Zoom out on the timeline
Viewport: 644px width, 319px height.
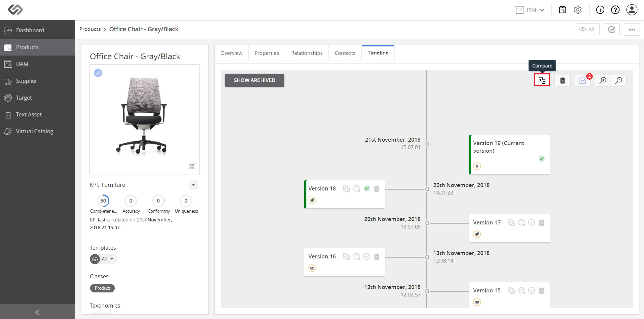618,80
